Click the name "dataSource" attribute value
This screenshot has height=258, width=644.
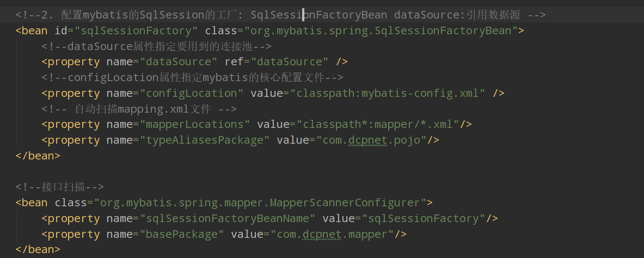click(179, 62)
